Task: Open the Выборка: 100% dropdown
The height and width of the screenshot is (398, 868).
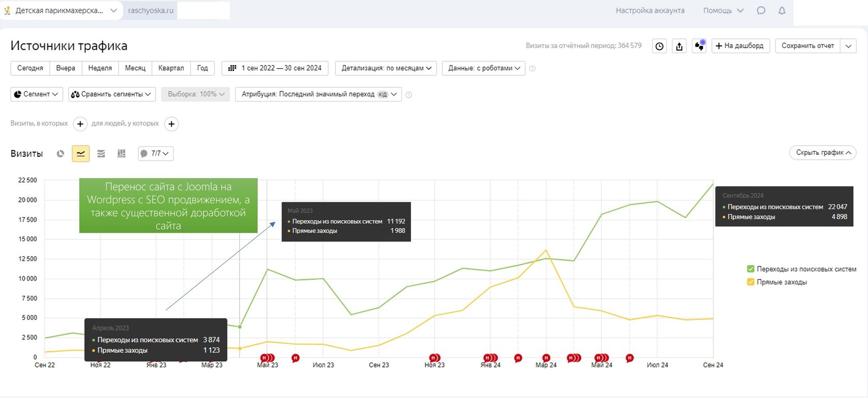Action: click(x=195, y=94)
